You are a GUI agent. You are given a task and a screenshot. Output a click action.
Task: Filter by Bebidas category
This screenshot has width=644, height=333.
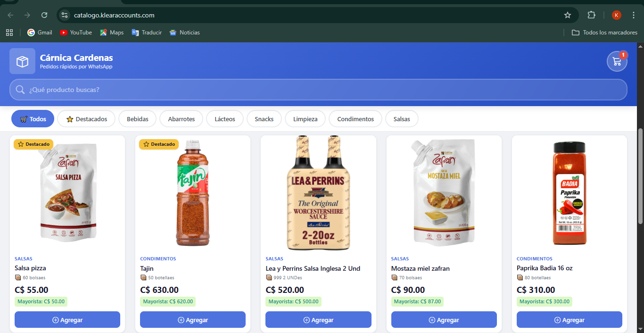tap(138, 119)
